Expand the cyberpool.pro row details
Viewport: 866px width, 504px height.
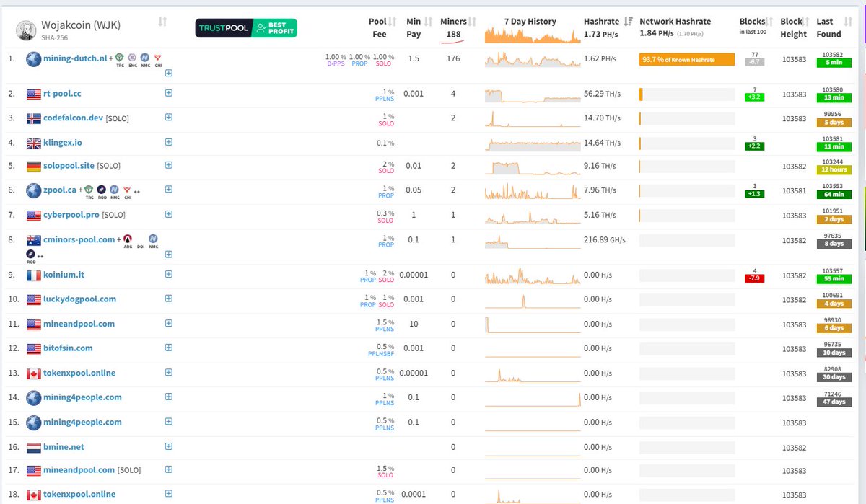[168, 214]
